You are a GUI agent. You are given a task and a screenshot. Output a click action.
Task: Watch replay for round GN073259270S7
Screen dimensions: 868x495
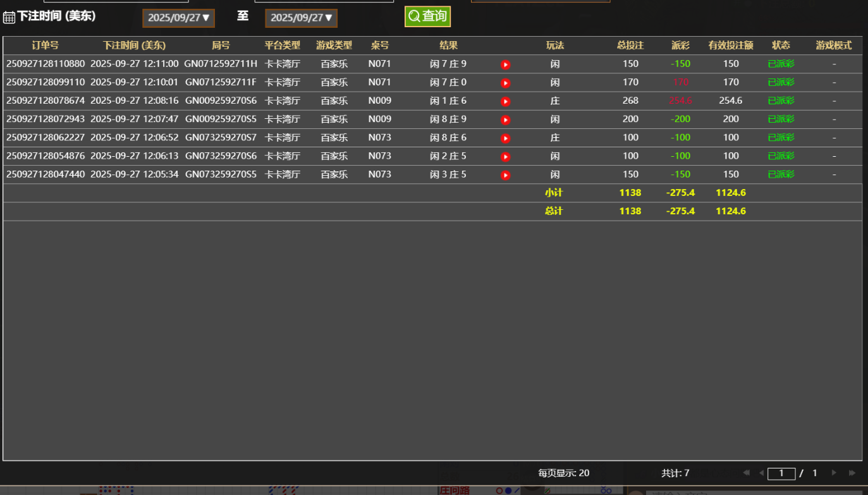(x=505, y=138)
